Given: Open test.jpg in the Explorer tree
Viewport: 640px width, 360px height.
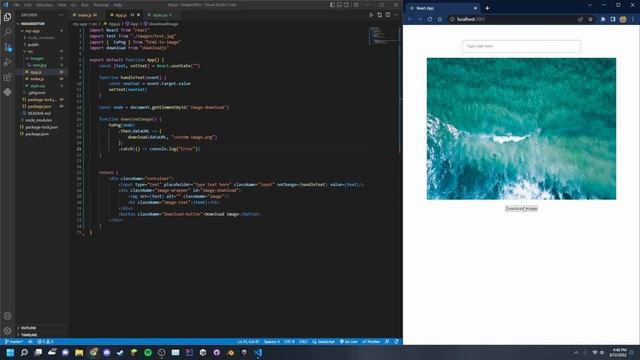Looking at the screenshot, I should pos(39,65).
